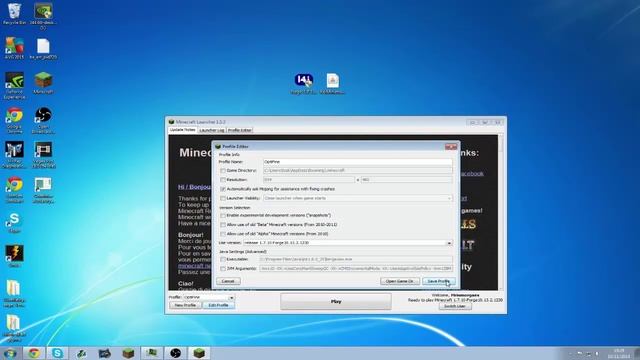This screenshot has width=640, height=360.
Task: Click the New Profile button
Action: (x=185, y=305)
